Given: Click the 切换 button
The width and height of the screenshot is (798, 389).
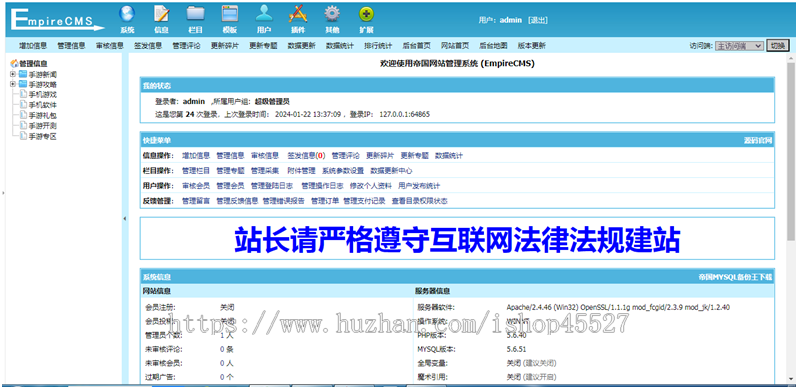Looking at the screenshot, I should point(777,46).
